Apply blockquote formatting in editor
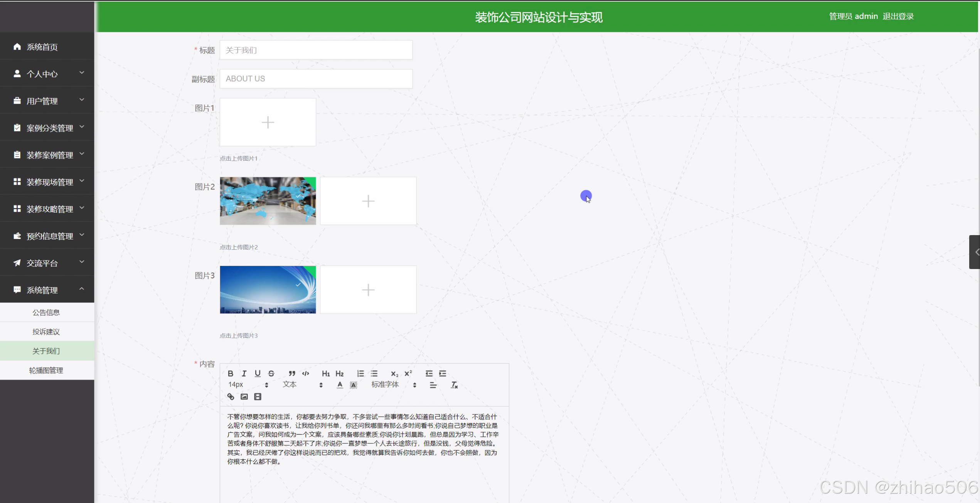The width and height of the screenshot is (980, 503). tap(292, 373)
